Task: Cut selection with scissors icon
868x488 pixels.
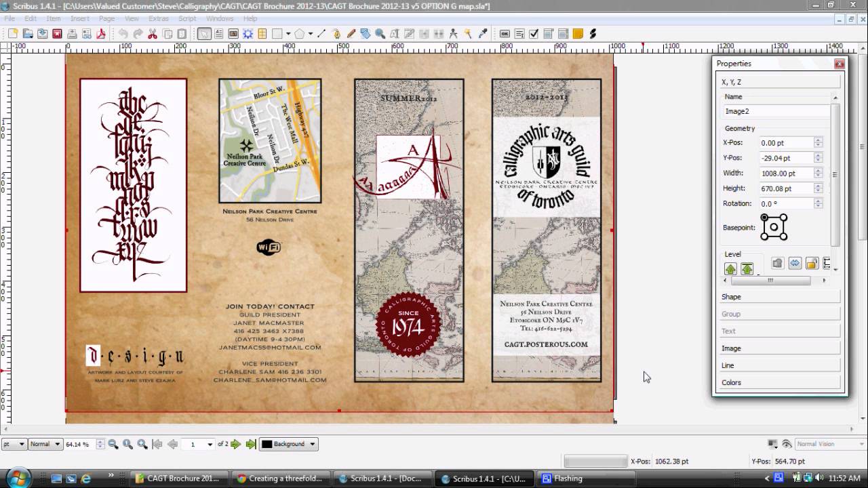Action: [153, 34]
